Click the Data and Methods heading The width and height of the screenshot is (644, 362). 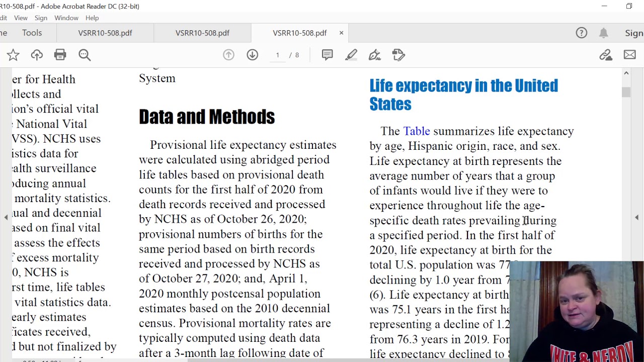pyautogui.click(x=207, y=117)
